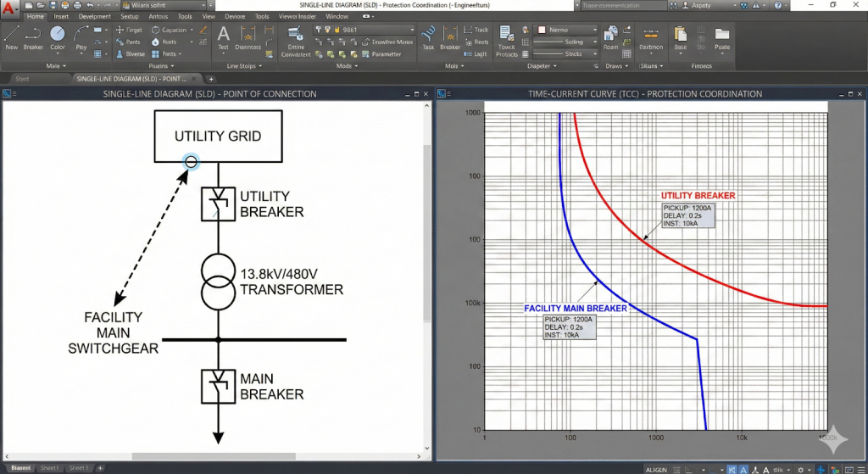Open the Nermo color dropdown
868x474 pixels.
point(567,30)
